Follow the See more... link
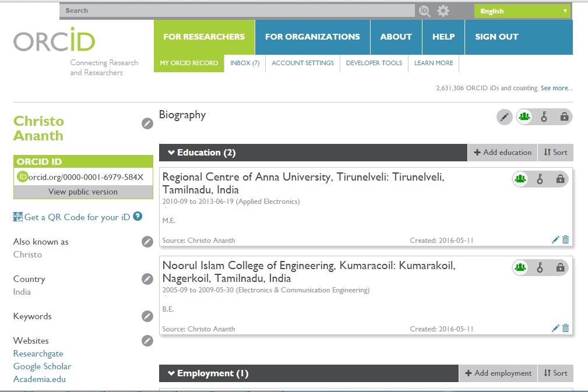Screen dimensions: 588x392 click(557, 88)
